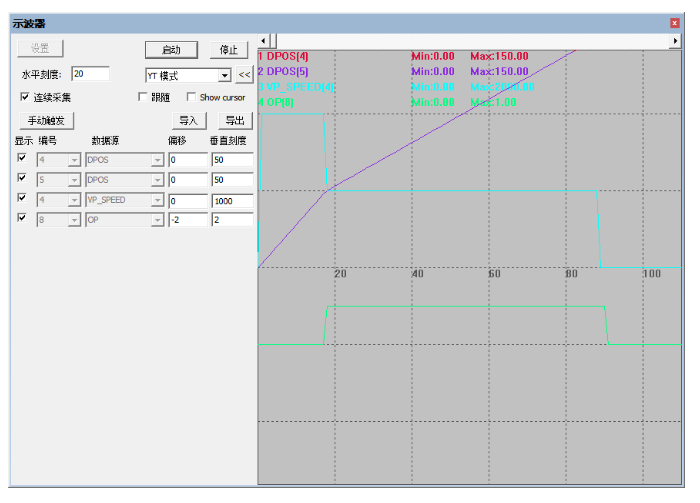700x503 pixels.
Task: Click the 启动 start button
Action: (171, 50)
